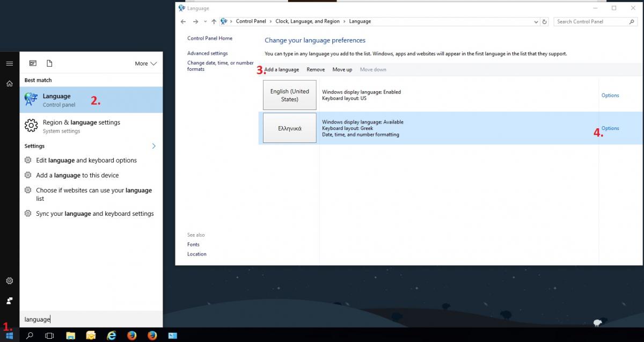Click the Search Control Panel field
The width and height of the screenshot is (644, 342).
tap(591, 22)
